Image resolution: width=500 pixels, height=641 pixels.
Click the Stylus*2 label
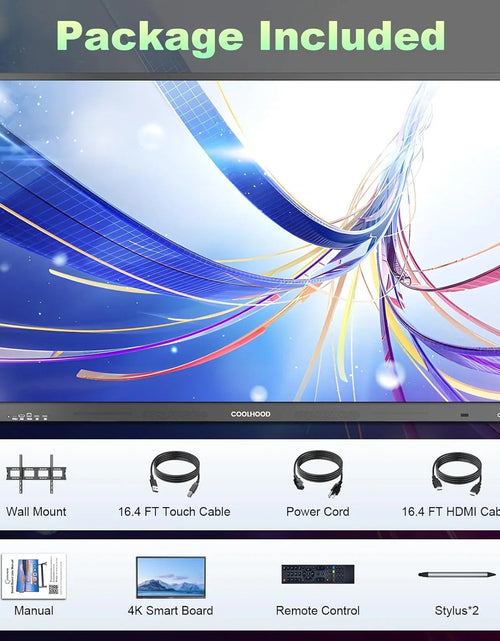[457, 610]
